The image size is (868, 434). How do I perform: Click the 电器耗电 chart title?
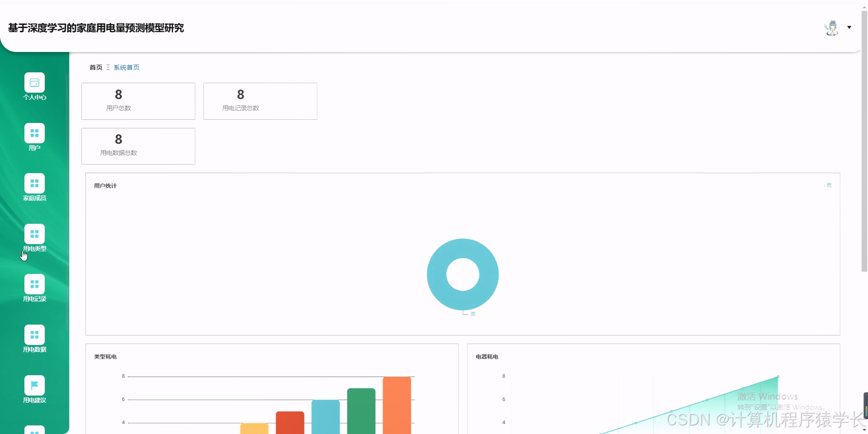[x=487, y=357]
